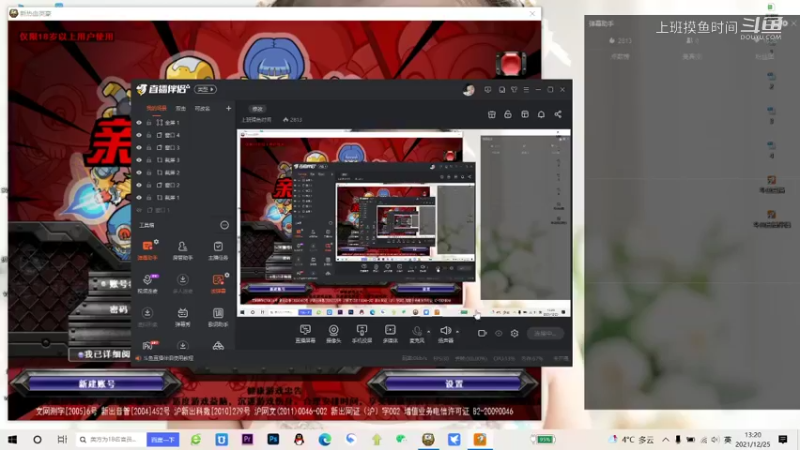Viewport: 800px width, 450px height.
Task: Lock the 全屏 1 source
Action: tap(149, 123)
